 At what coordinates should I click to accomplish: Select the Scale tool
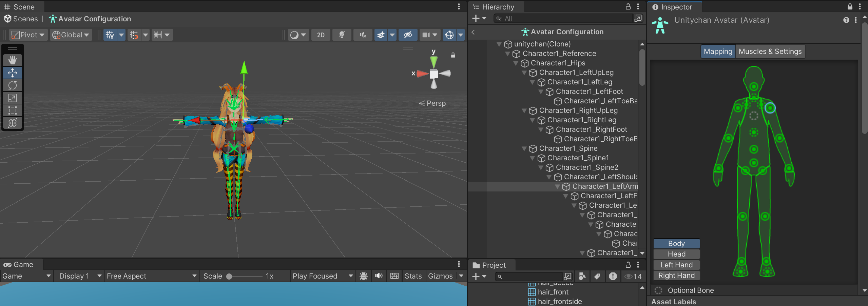pos(13,98)
